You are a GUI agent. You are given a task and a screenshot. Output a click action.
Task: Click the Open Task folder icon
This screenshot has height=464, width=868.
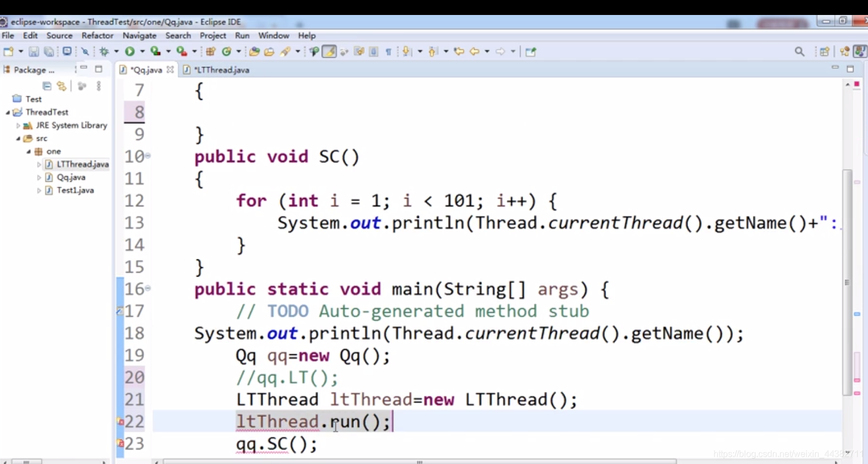pos(269,52)
